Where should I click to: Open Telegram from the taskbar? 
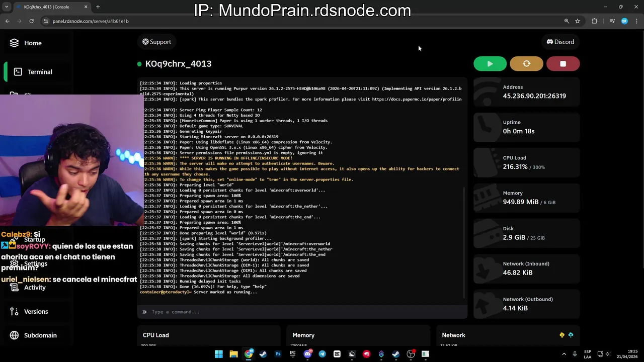click(x=322, y=354)
